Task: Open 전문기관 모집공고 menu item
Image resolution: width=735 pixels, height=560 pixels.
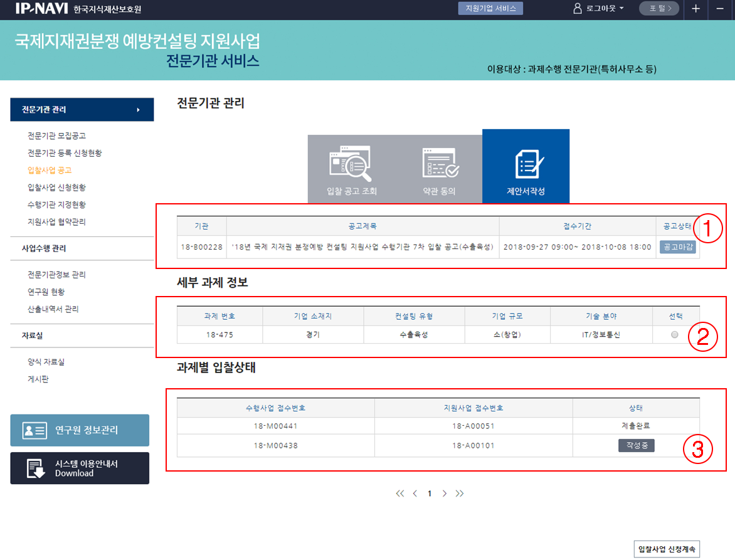Action: [56, 136]
